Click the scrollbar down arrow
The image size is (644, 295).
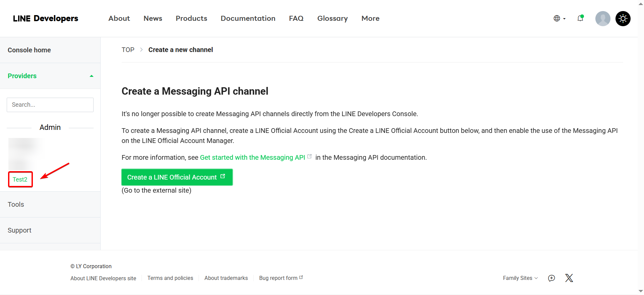tap(641, 291)
